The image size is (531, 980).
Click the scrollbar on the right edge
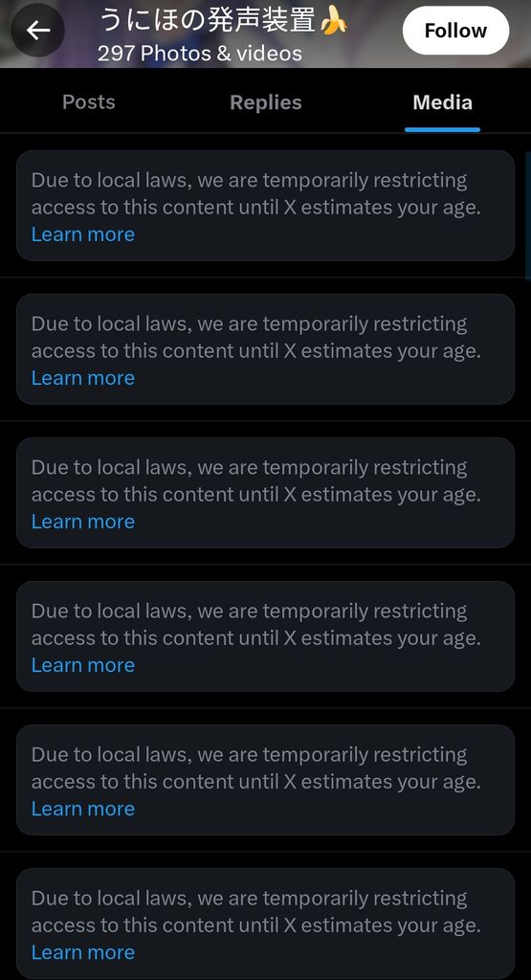click(528, 215)
